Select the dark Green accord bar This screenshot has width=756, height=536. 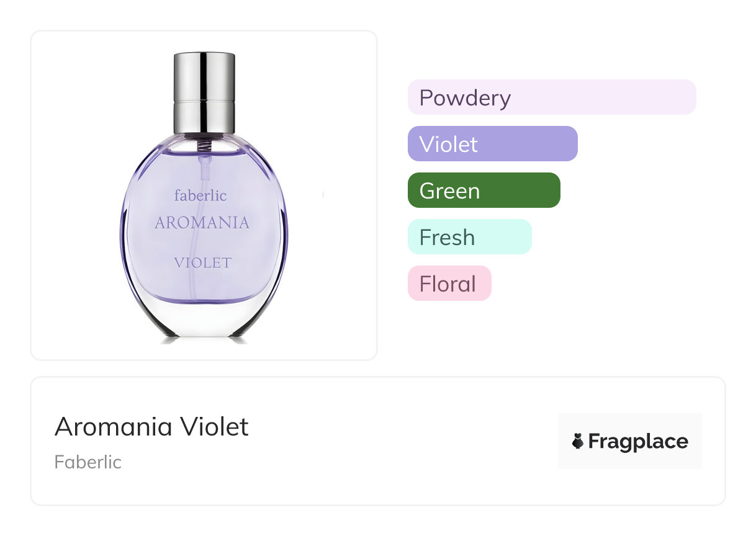[x=484, y=190]
